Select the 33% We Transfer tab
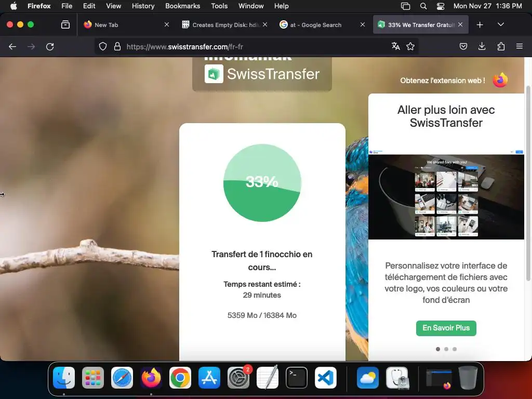Screen dimensions: 532x399 (x=421, y=24)
